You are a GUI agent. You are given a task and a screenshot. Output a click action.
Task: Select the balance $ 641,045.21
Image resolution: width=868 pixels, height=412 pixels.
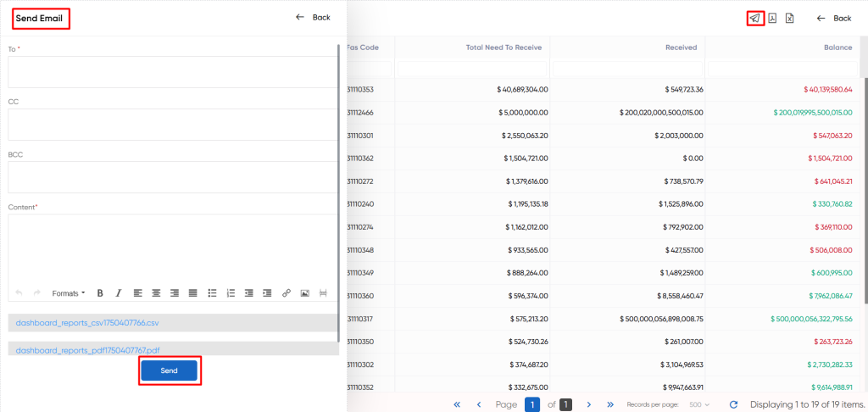click(x=834, y=181)
